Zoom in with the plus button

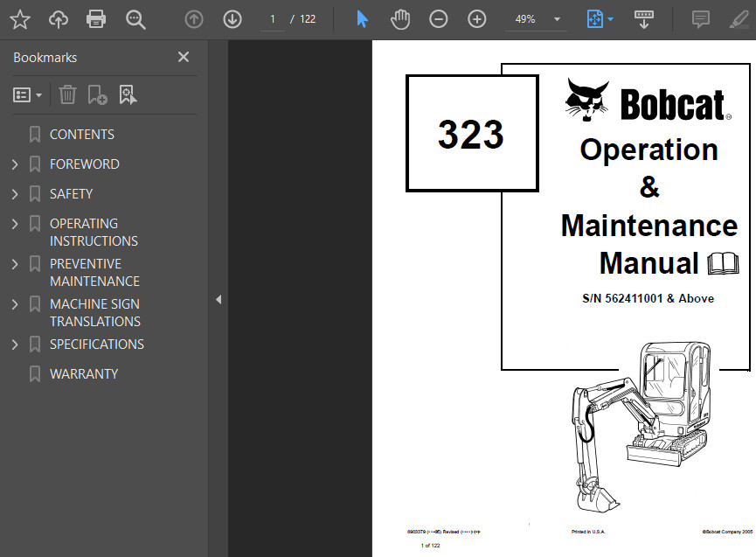(477, 19)
